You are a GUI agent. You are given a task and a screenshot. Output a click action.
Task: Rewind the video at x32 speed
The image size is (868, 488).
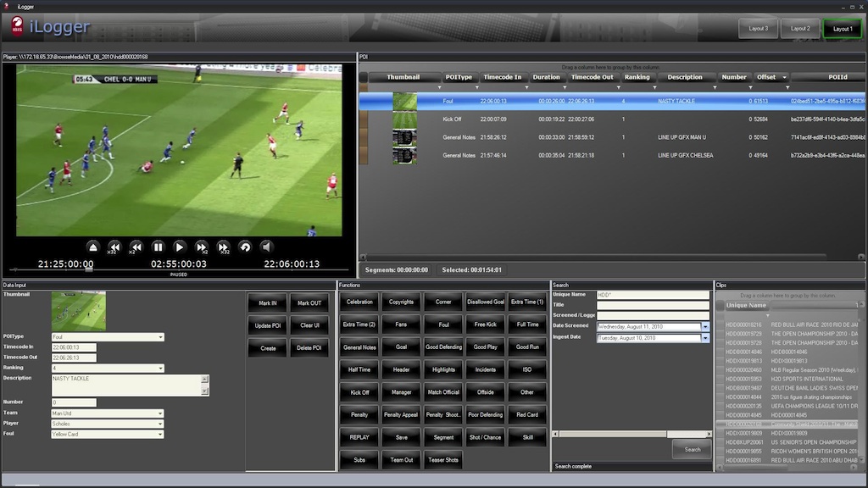(114, 247)
